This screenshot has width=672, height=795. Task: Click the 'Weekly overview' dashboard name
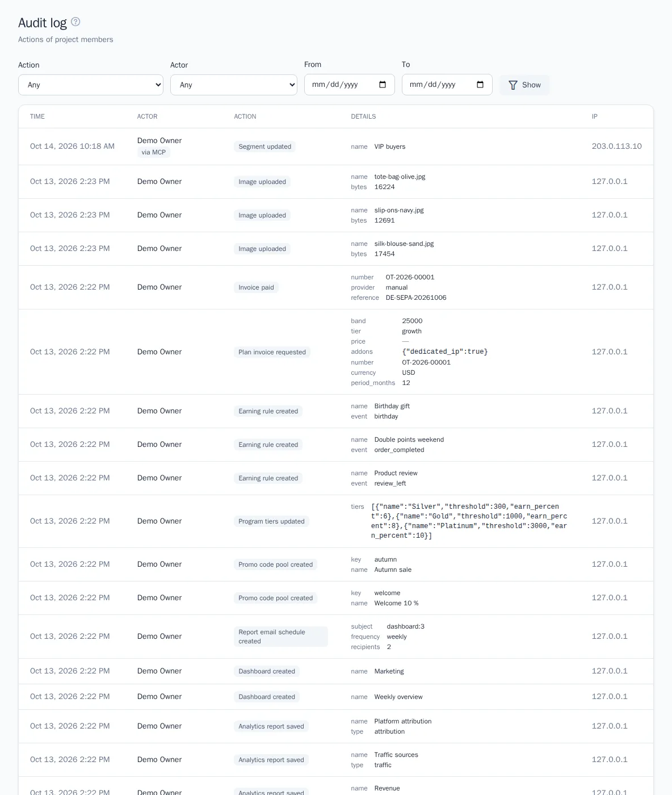398,697
